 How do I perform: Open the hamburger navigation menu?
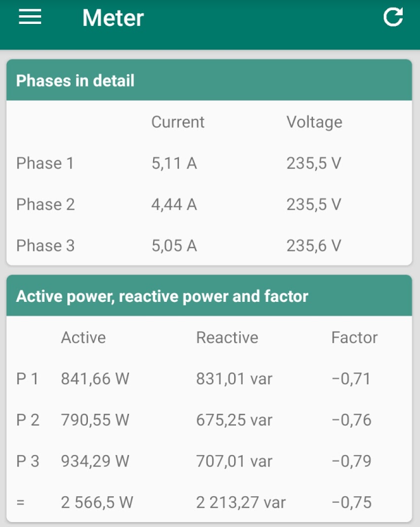[30, 17]
